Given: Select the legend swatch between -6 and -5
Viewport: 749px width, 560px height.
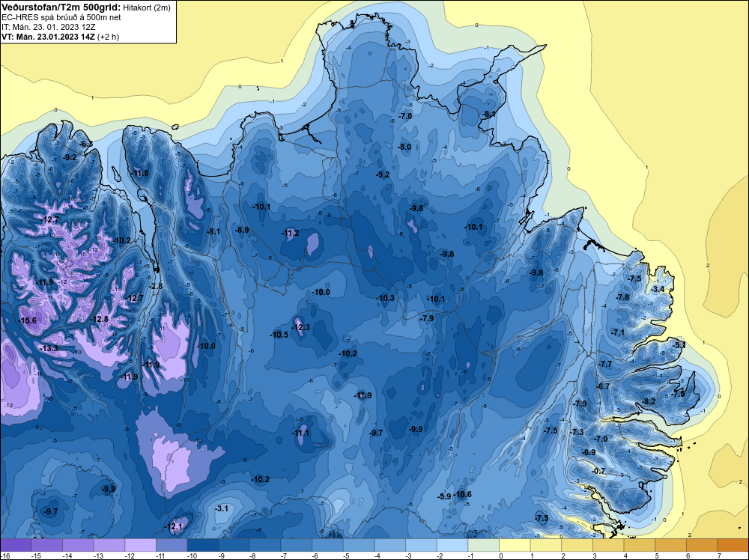Looking at the screenshot, I should (328, 545).
